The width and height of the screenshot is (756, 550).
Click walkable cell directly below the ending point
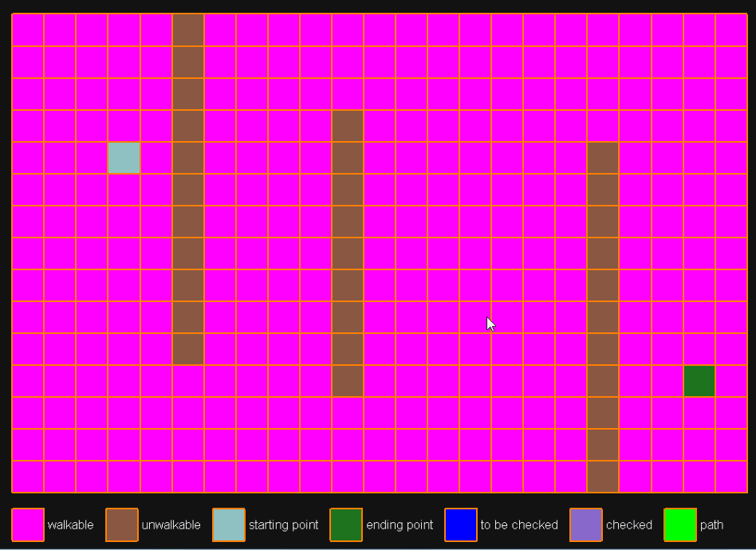[699, 413]
